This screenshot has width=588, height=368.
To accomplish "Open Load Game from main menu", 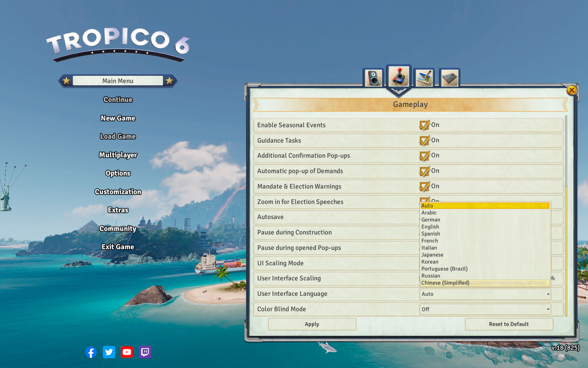I will [118, 136].
